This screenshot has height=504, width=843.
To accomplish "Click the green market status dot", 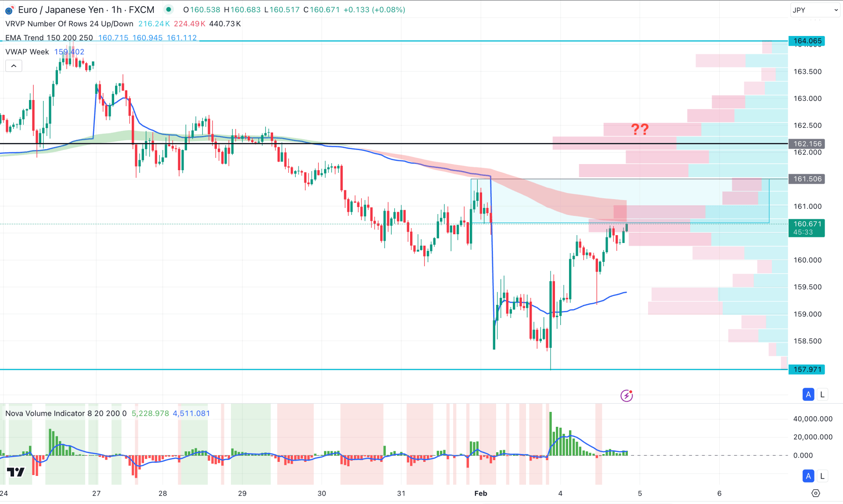I will 169,9.
